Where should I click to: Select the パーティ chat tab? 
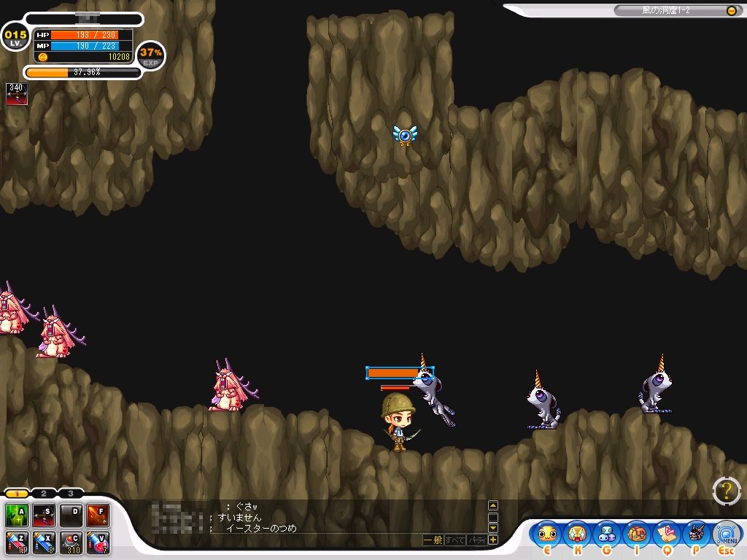point(477,540)
